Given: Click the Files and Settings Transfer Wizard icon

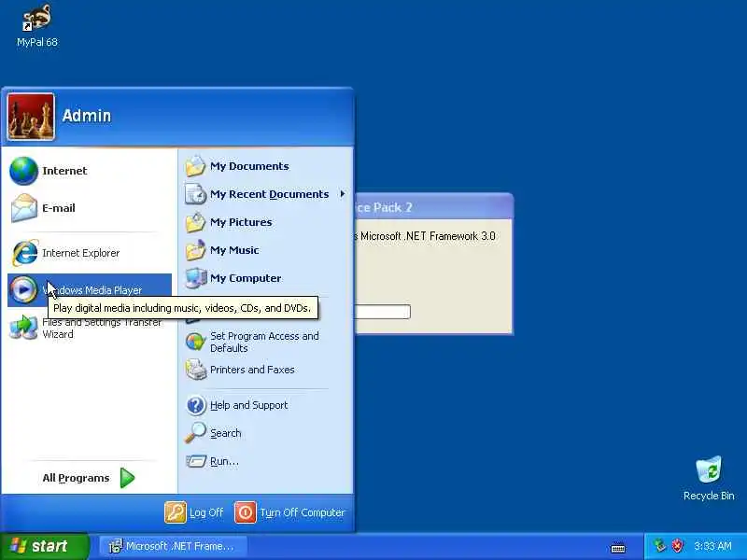Looking at the screenshot, I should (23, 328).
